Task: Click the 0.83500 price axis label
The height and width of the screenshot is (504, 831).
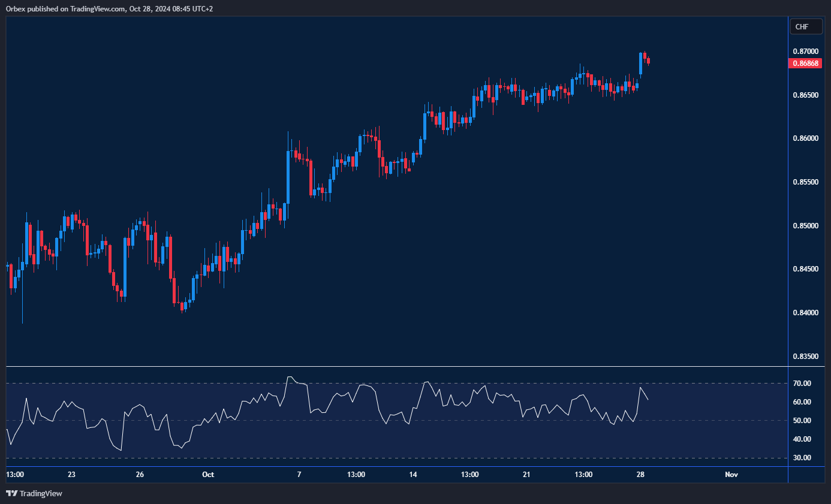Action: (x=806, y=357)
